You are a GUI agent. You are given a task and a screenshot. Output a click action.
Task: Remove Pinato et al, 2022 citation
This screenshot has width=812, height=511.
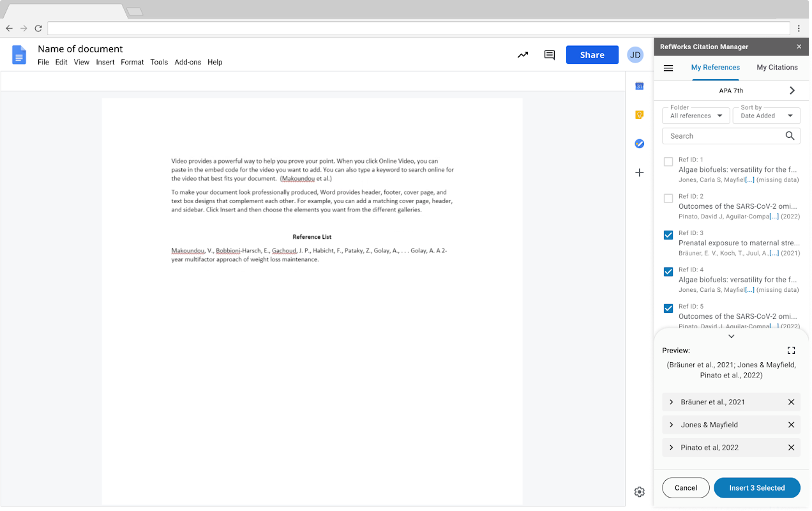(x=791, y=448)
